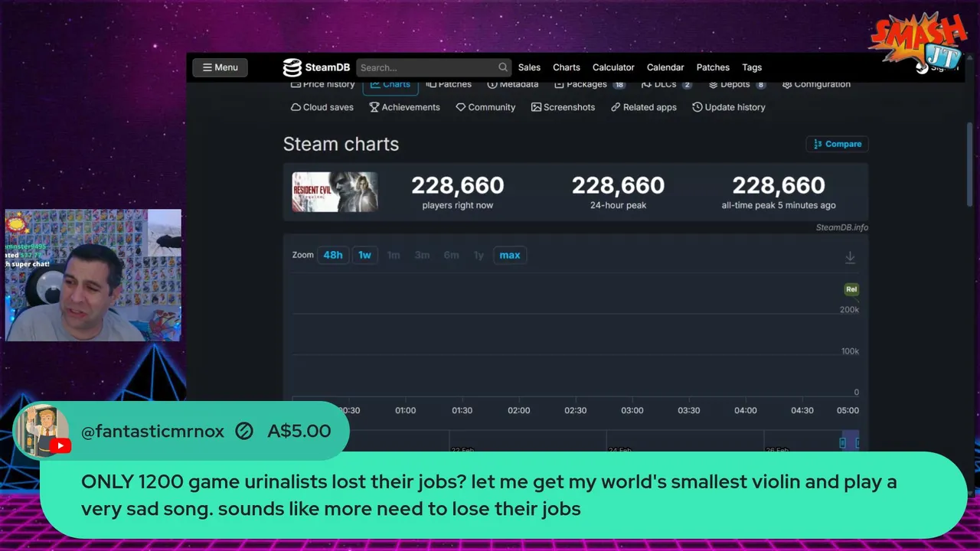The height and width of the screenshot is (551, 980).
Task: Click the page vertical scrollbar
Action: tap(970, 164)
